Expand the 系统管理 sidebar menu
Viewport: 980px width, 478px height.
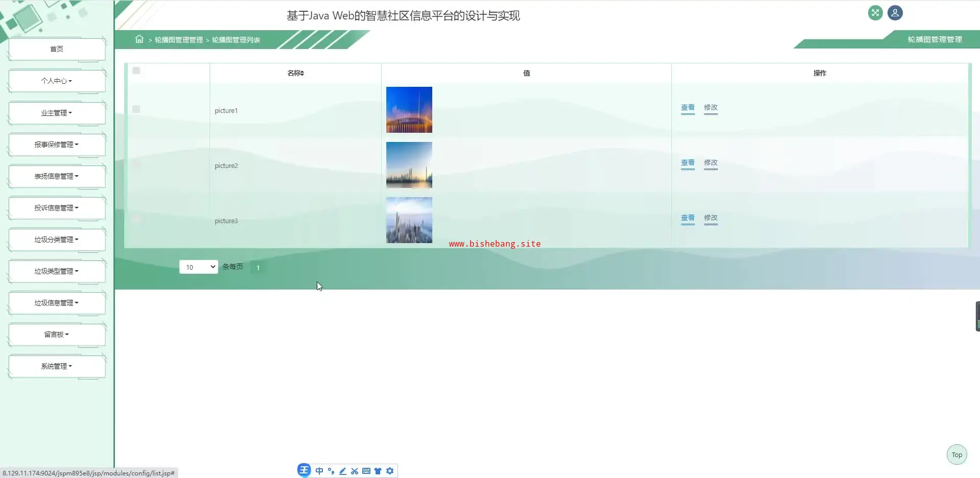(57, 366)
